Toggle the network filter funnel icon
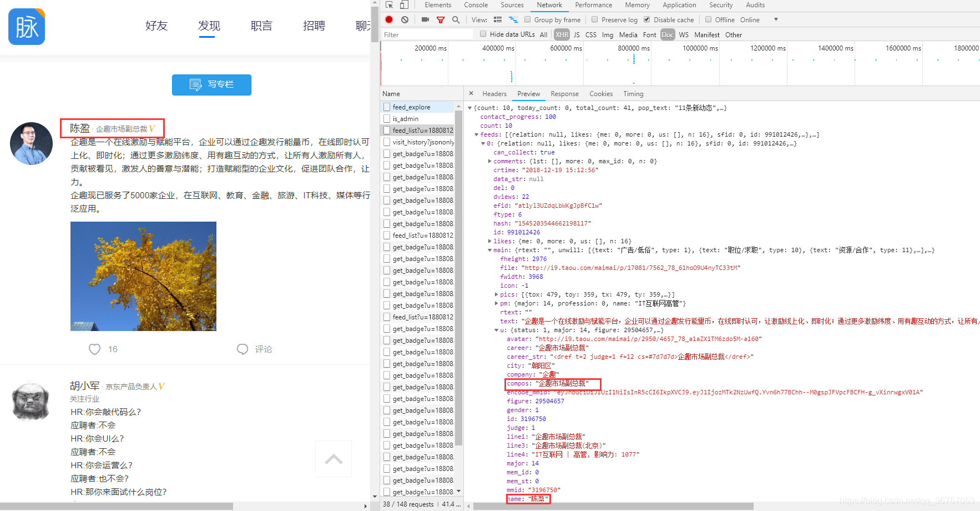The image size is (980, 511). tap(441, 20)
